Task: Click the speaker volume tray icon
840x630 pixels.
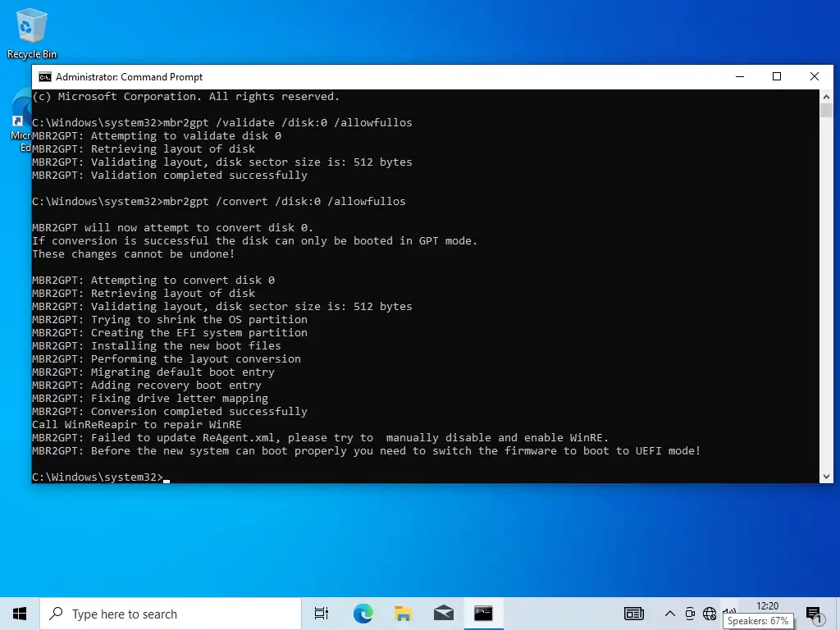Action: pyautogui.click(x=729, y=612)
